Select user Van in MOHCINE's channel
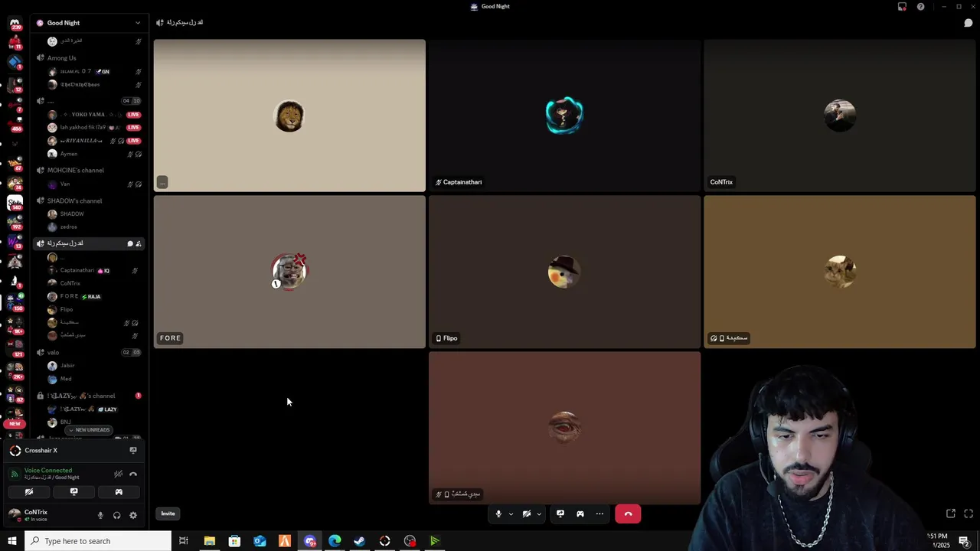This screenshot has height=551, width=980. 64,184
